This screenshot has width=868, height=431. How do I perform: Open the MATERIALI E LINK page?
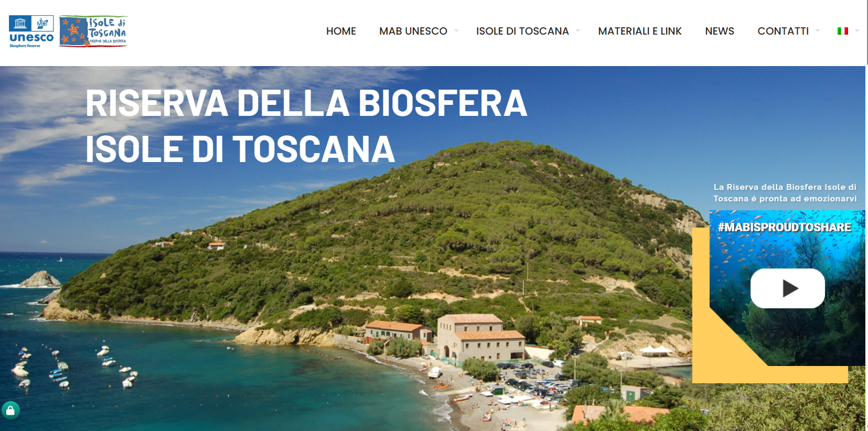[640, 31]
